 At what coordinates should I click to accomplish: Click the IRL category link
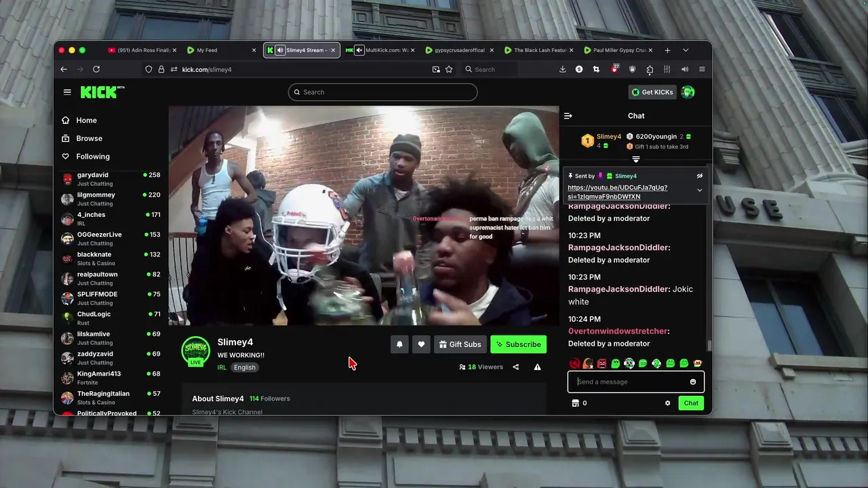point(222,367)
